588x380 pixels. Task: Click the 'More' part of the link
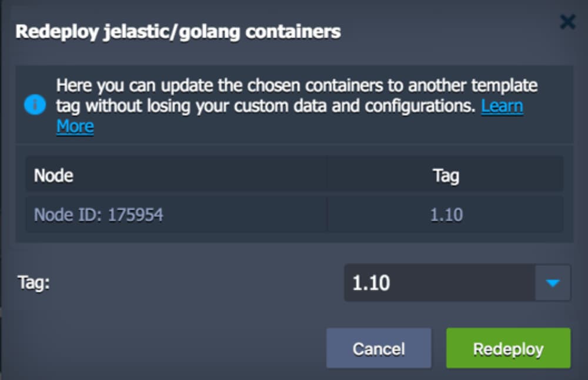coord(75,126)
